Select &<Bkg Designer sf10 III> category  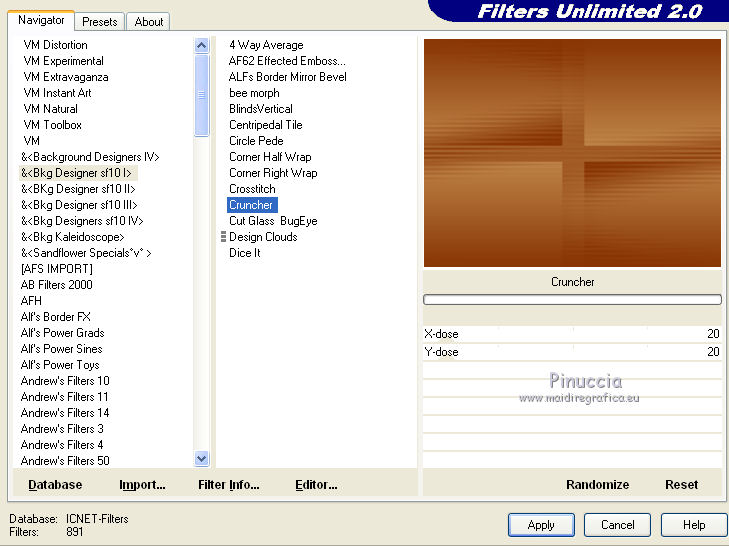pyautogui.click(x=79, y=205)
